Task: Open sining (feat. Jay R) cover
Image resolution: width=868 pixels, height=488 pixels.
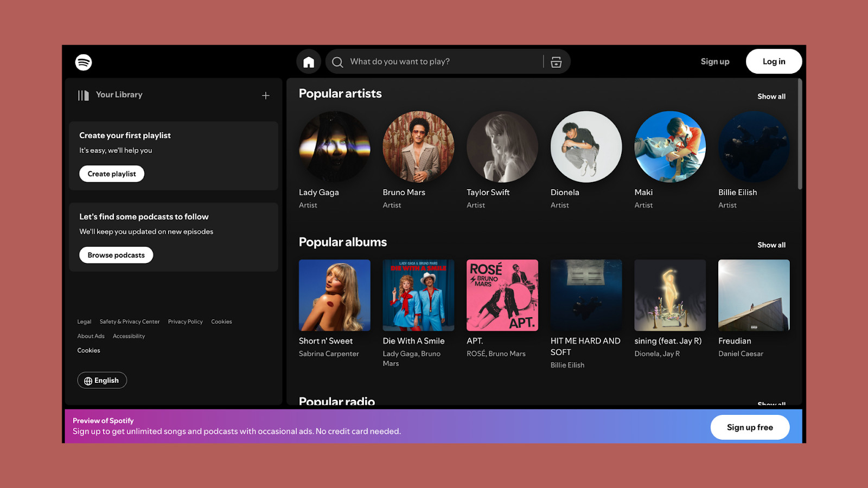Action: [670, 296]
